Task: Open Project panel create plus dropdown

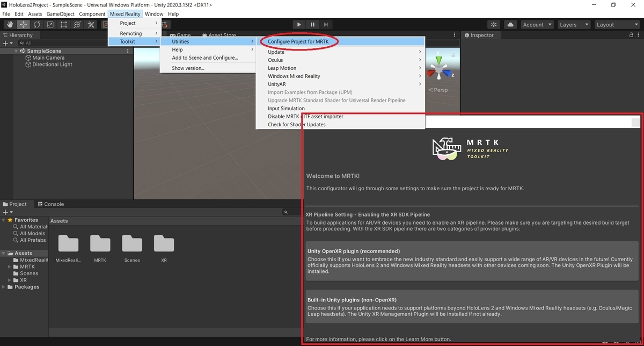Action: pyautogui.click(x=8, y=212)
